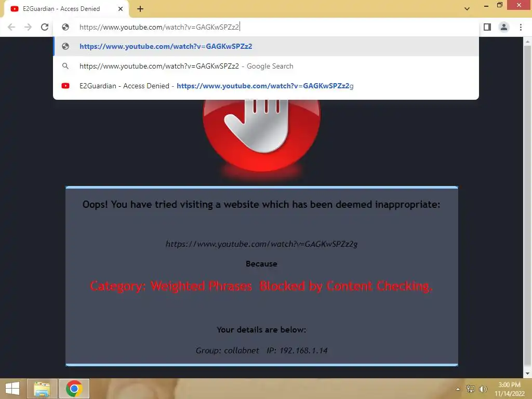This screenshot has width=532, height=399.
Task: Choose the E2Guardian Access Denied history suggestion
Action: tap(266, 86)
